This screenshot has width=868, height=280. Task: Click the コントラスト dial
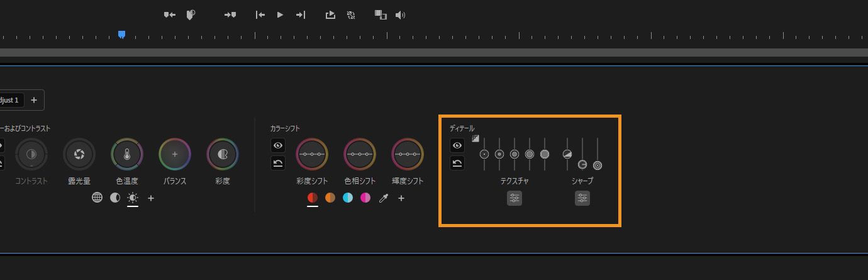(31, 154)
